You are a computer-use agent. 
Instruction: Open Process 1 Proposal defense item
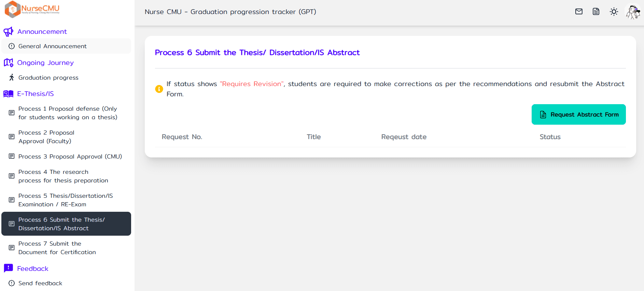coord(68,113)
